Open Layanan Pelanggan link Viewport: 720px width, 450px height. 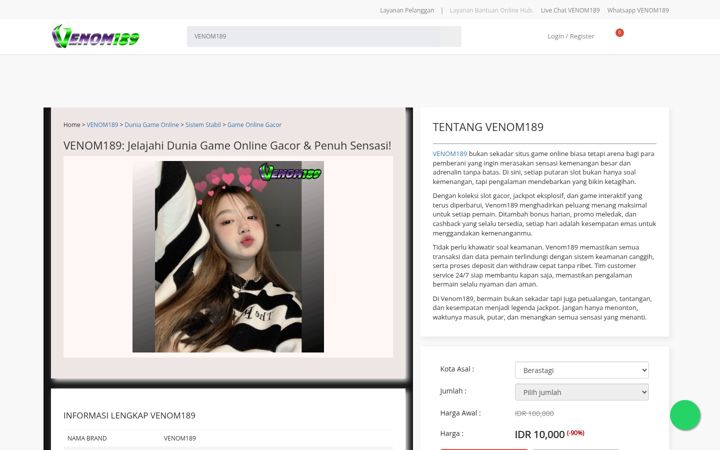tap(407, 10)
